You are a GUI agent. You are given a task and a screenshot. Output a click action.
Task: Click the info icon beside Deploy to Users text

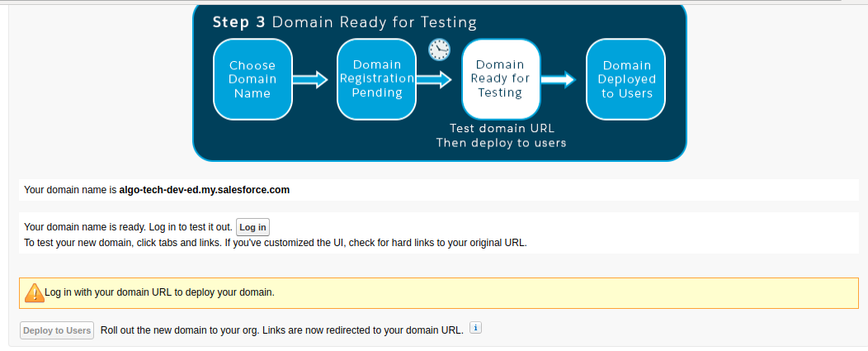tap(475, 329)
